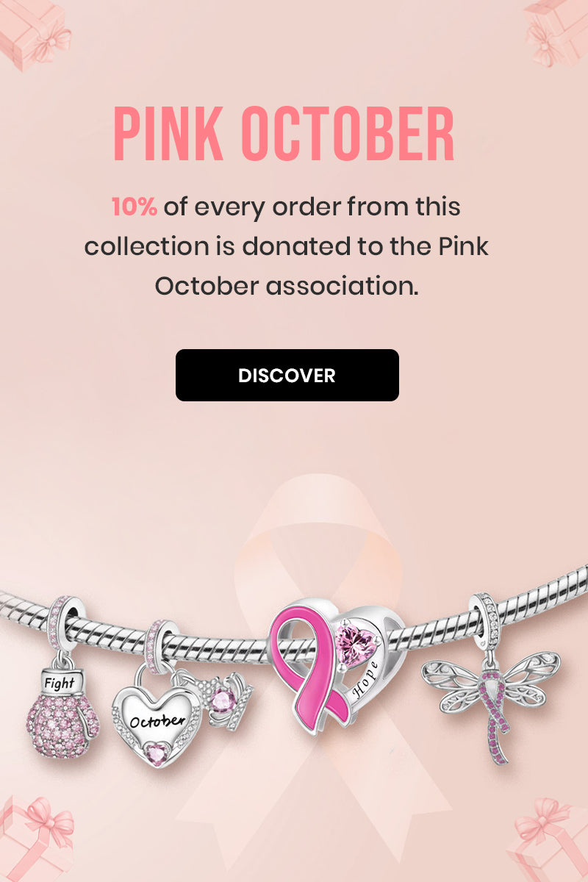Click the pink heart gemstone on the Hope charm

tap(354, 642)
